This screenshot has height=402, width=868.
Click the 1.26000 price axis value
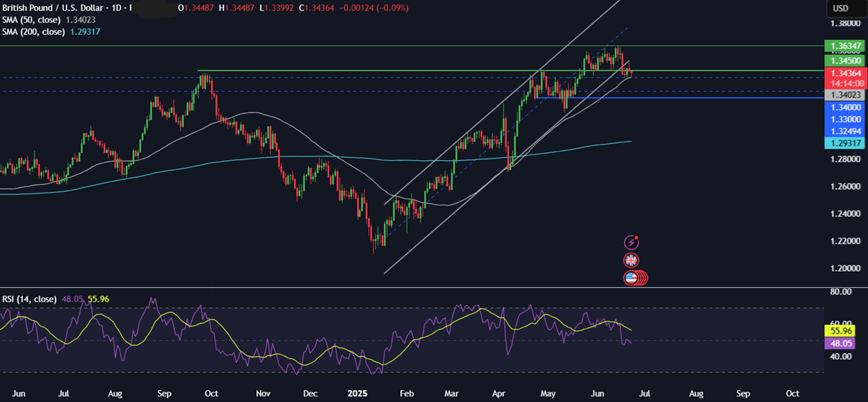[x=845, y=186]
